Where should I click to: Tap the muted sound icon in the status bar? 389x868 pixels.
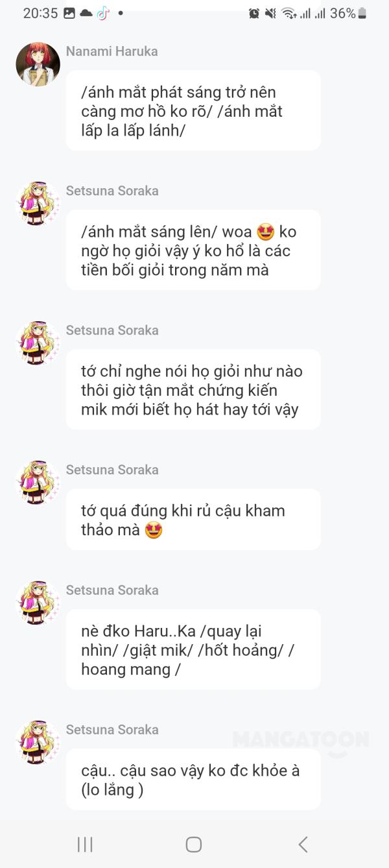coord(270,13)
